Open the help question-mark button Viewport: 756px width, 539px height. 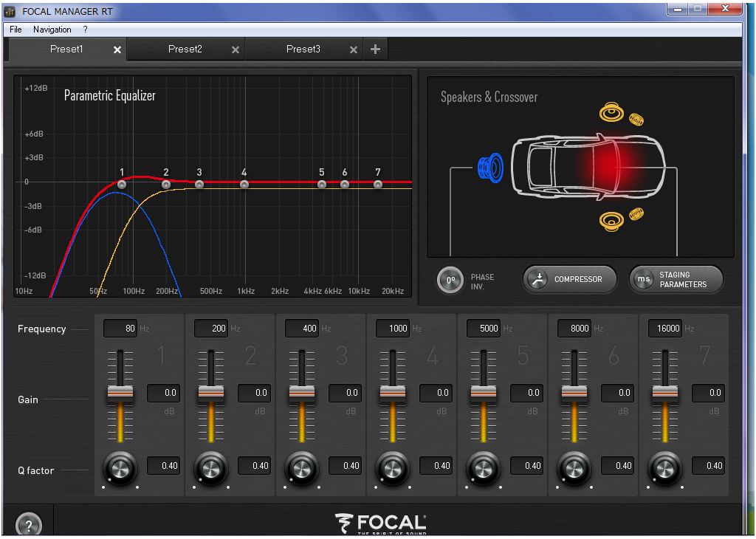pyautogui.click(x=29, y=525)
